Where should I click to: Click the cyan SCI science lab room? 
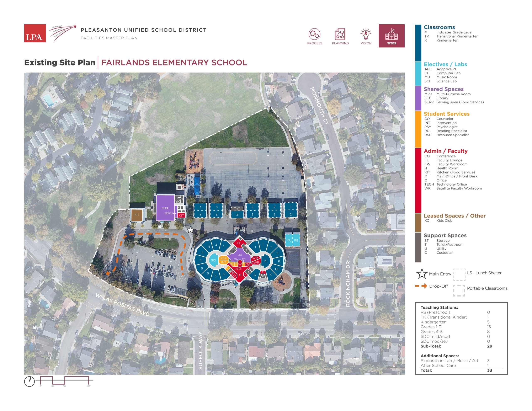tap(213, 260)
